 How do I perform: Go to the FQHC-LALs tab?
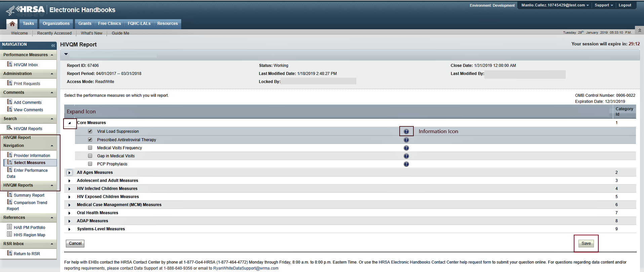[139, 24]
